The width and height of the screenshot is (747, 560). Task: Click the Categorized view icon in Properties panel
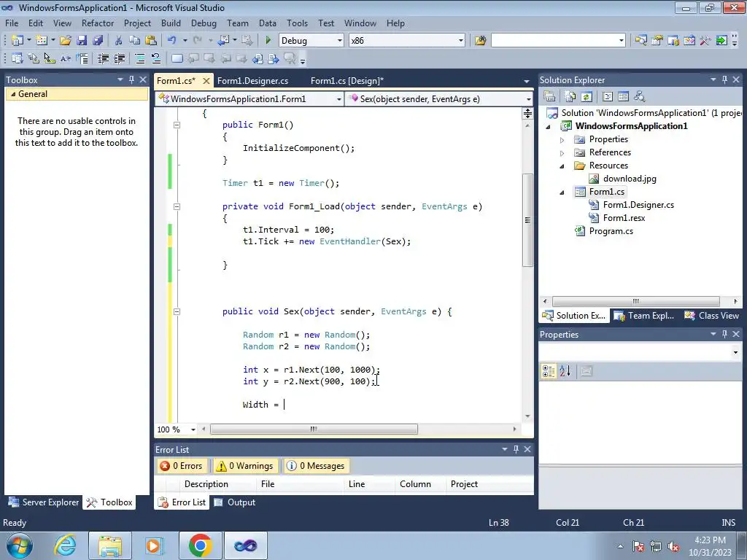(x=549, y=371)
